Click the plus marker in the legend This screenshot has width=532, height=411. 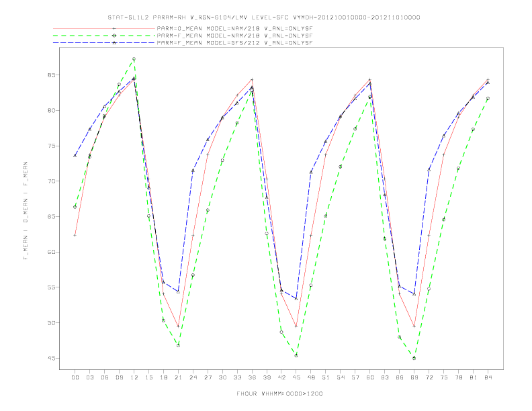(114, 28)
